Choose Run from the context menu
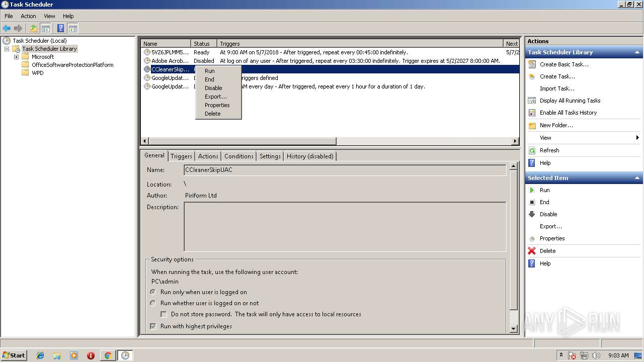This screenshot has height=362, width=644. tap(218, 71)
